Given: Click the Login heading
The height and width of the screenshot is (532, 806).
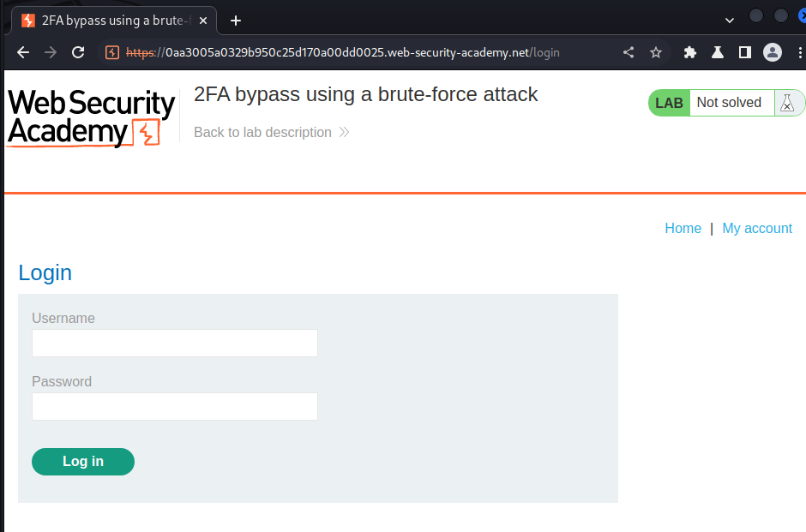Looking at the screenshot, I should tap(45, 272).
